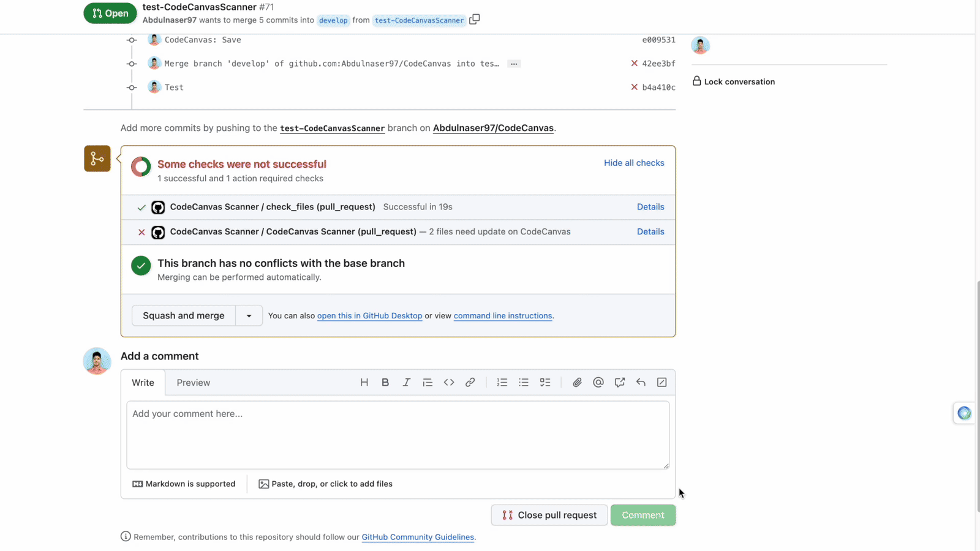
Task: Add a numbered list
Action: click(x=502, y=382)
